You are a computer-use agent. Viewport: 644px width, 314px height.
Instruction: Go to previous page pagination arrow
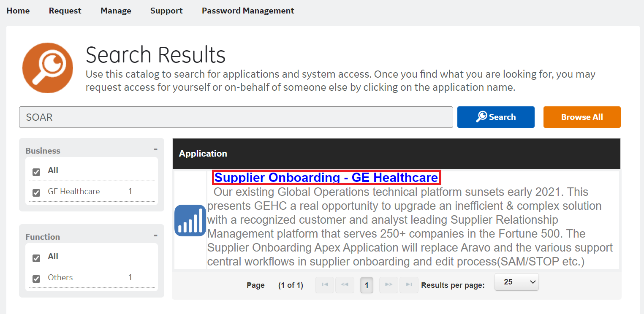(x=345, y=285)
